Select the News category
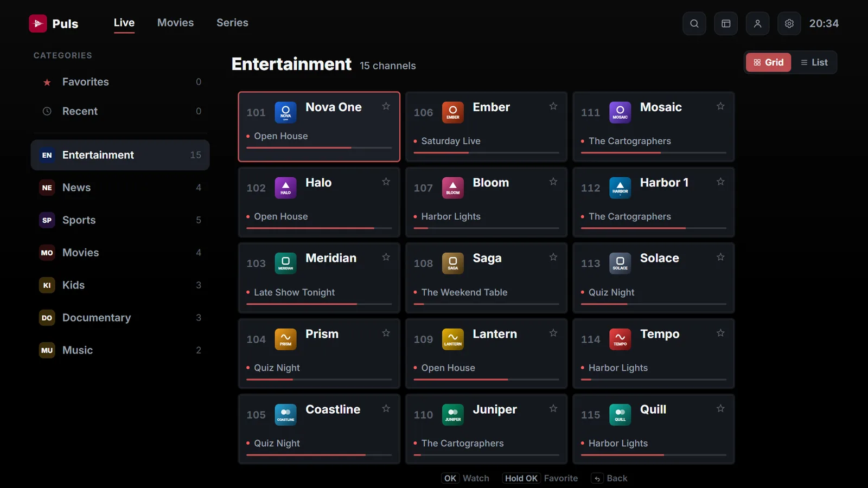 pos(120,188)
